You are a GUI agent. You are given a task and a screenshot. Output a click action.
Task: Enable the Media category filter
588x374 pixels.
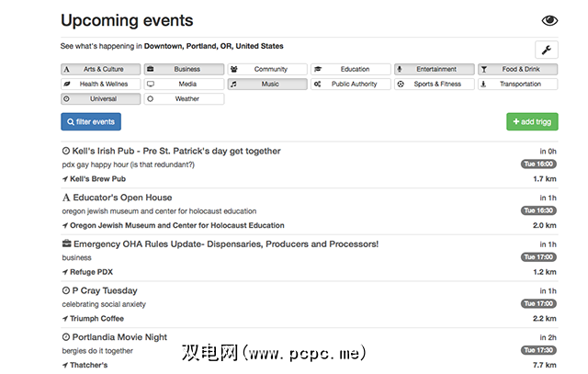click(183, 84)
